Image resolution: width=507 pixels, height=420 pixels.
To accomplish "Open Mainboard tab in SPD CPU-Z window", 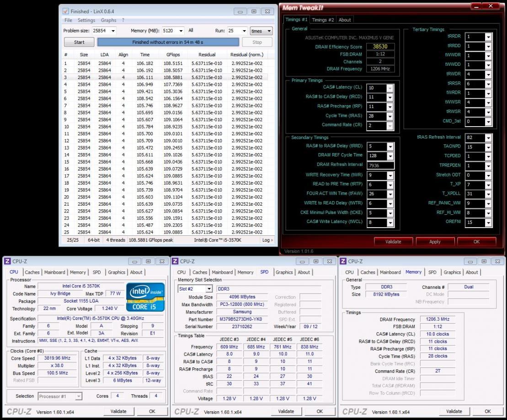I will pyautogui.click(x=222, y=272).
